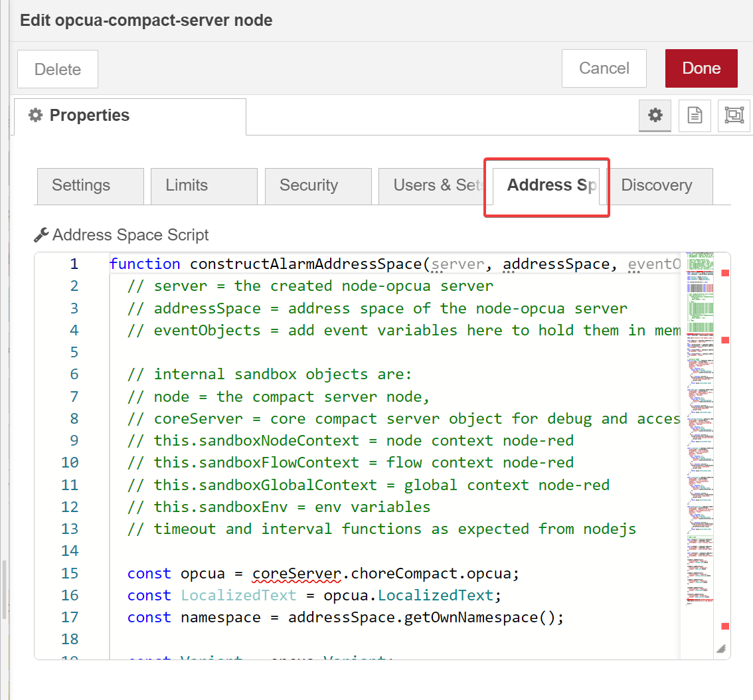The height and width of the screenshot is (700, 753).
Task: Click the Cancel button
Action: [x=604, y=68]
